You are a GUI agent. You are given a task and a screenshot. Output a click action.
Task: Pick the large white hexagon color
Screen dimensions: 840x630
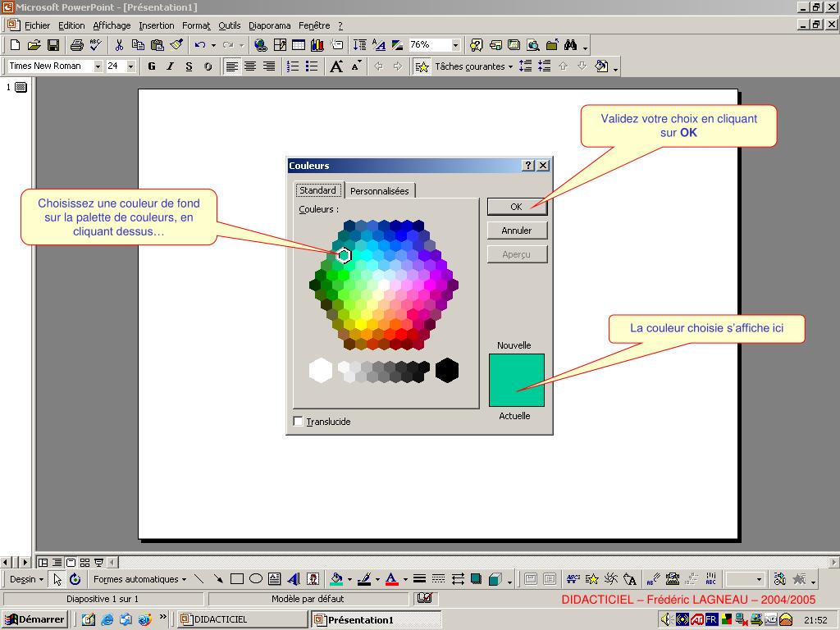point(321,370)
